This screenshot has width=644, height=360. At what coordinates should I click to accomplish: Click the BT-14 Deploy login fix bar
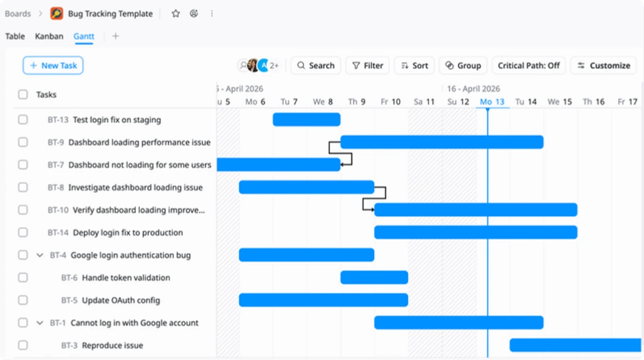pyautogui.click(x=476, y=232)
